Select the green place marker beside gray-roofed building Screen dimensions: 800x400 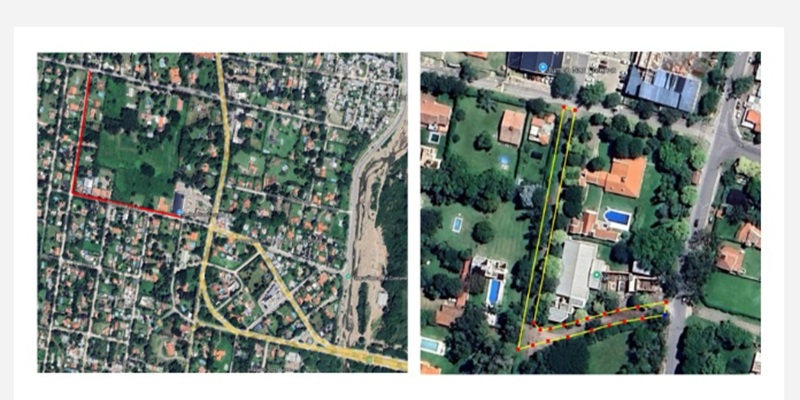tap(596, 276)
